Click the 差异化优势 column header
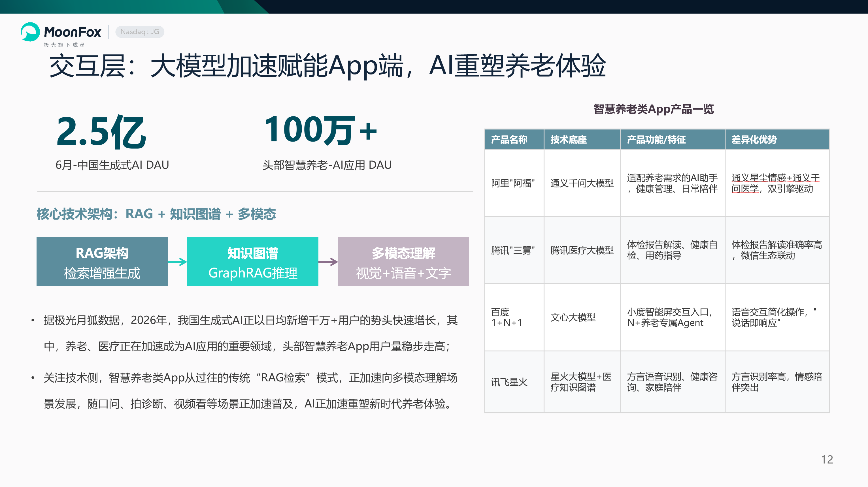The width and height of the screenshot is (868, 487). click(777, 139)
